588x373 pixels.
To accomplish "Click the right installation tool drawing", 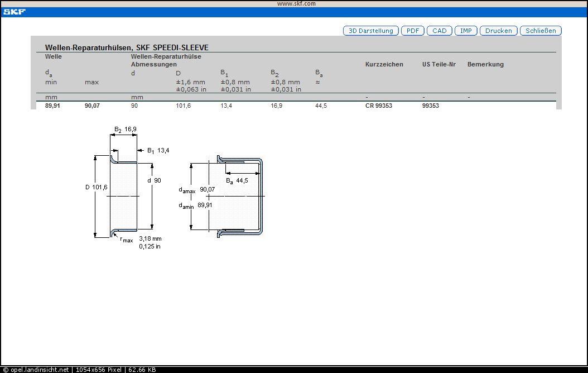I will (x=239, y=196).
